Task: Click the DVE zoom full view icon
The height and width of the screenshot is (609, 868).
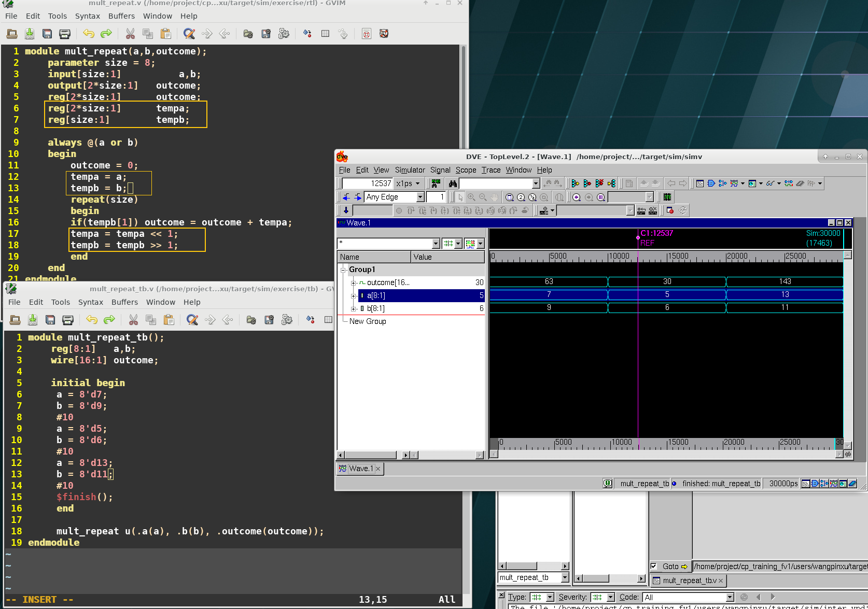Action: (x=510, y=197)
